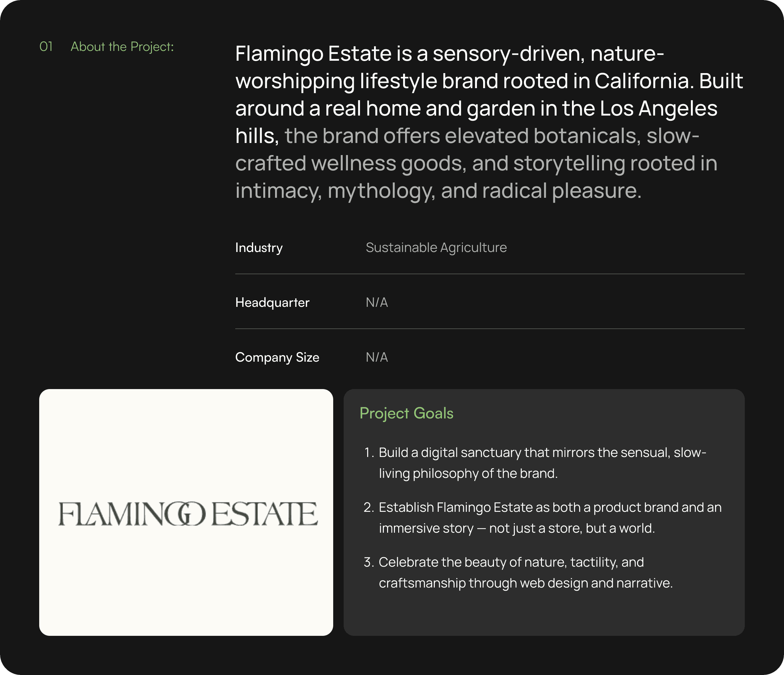The width and height of the screenshot is (784, 675).
Task: Click the Headquarter row label
Action: 272,303
